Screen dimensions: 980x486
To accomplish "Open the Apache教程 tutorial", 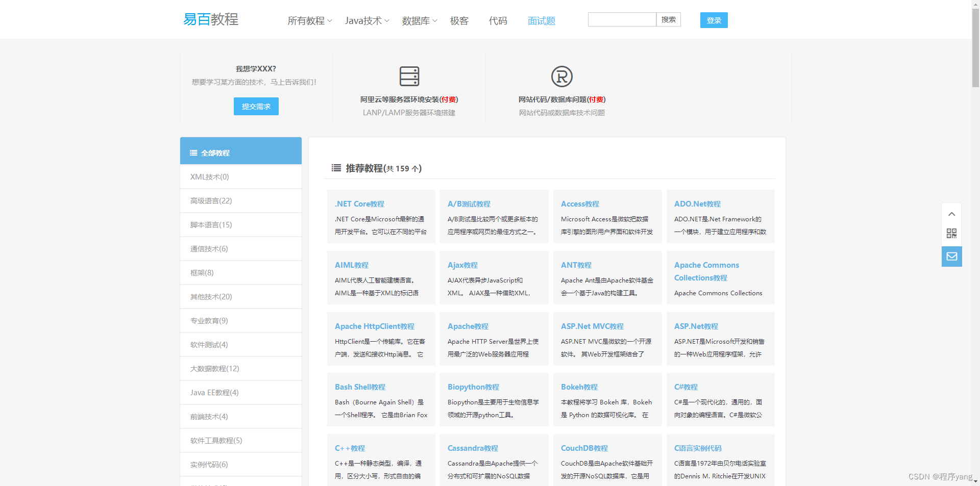I will coord(468,326).
